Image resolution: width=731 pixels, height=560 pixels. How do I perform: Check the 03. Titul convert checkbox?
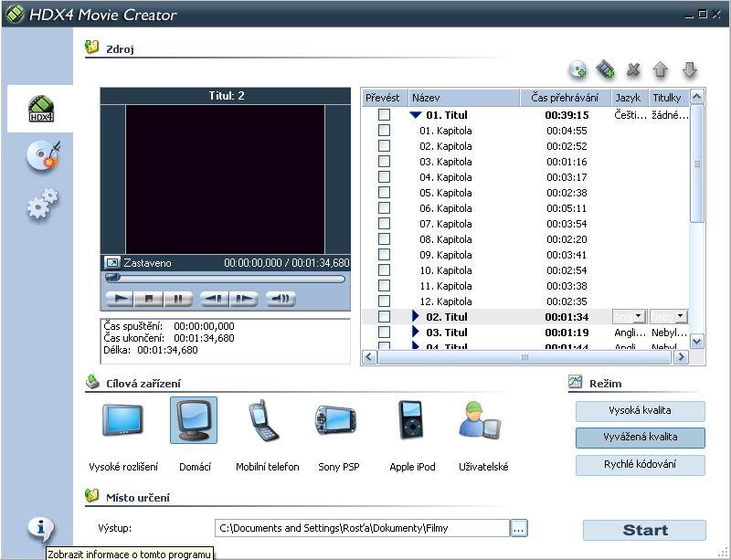coord(384,332)
